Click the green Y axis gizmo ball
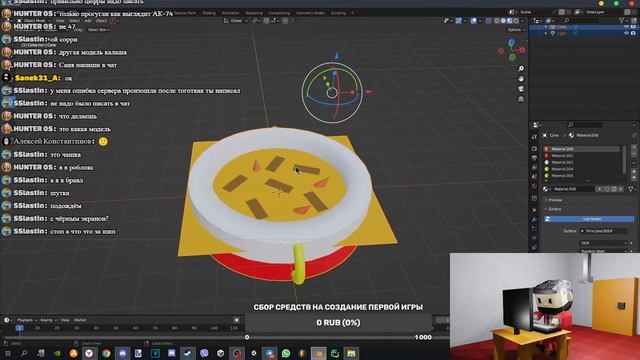Viewport: 640px width, 360px height. [x=512, y=57]
